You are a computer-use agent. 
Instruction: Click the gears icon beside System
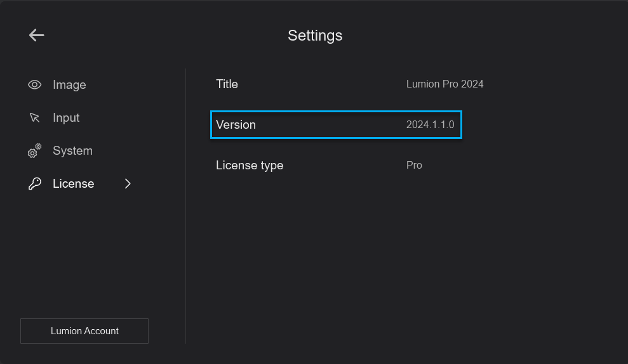[x=35, y=151]
